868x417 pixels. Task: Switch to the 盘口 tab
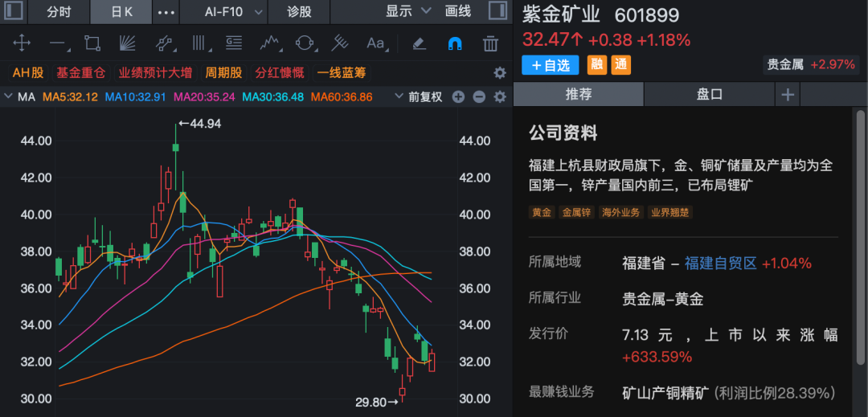(709, 94)
